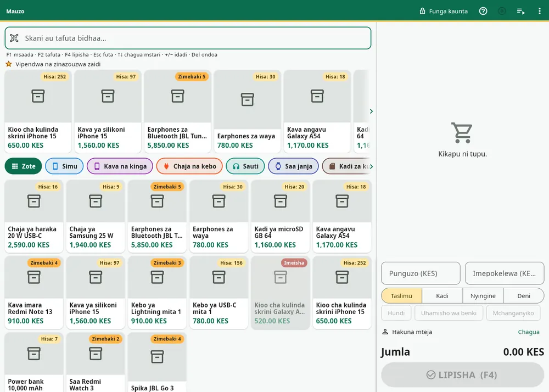
Task: Select Kadi payment method
Action: [442, 296]
